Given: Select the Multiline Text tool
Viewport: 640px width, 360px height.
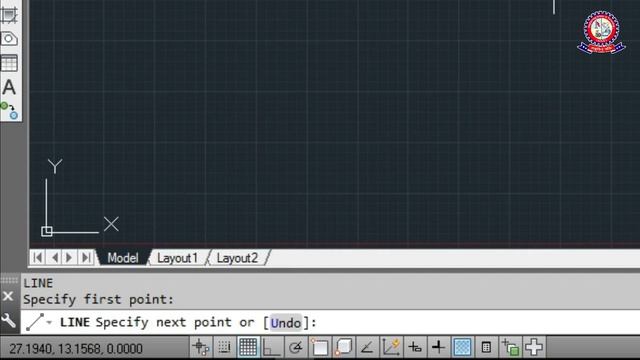Looking at the screenshot, I should pyautogui.click(x=9, y=87).
